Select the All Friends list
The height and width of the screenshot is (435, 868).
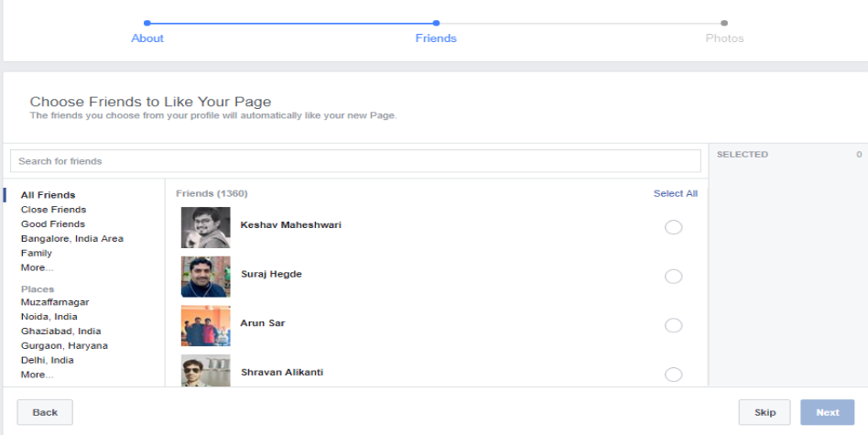pos(49,195)
